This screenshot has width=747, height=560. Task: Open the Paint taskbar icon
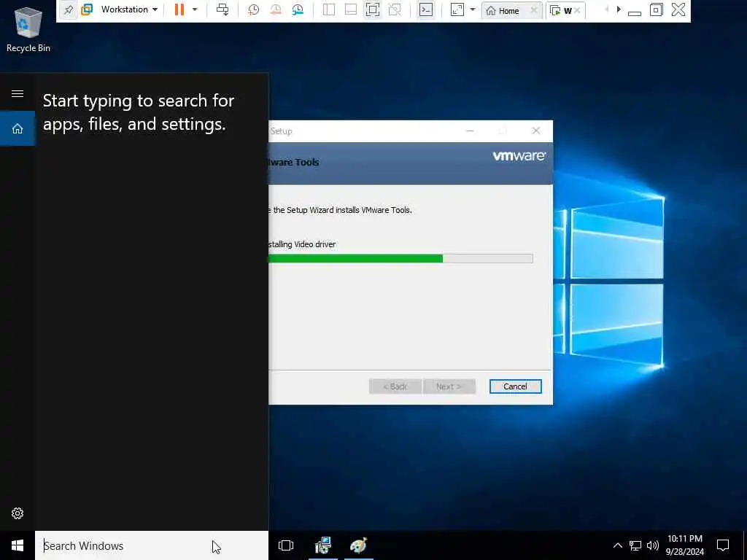coord(358,545)
